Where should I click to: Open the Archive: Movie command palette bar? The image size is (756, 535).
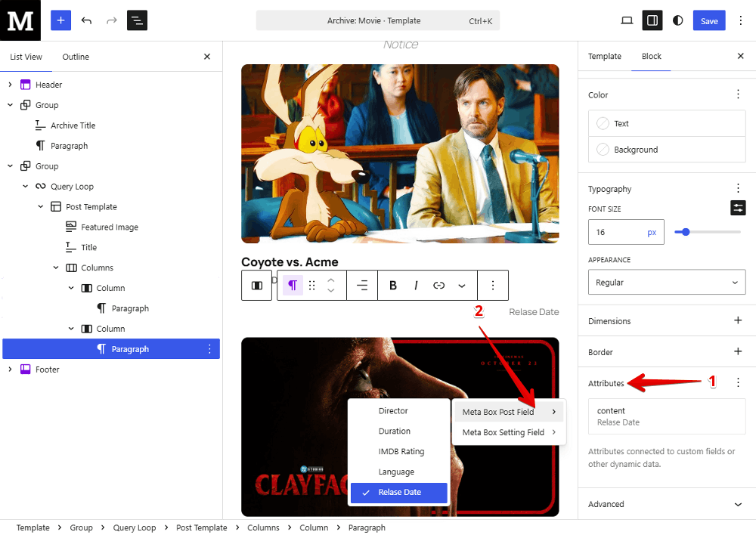(x=377, y=20)
